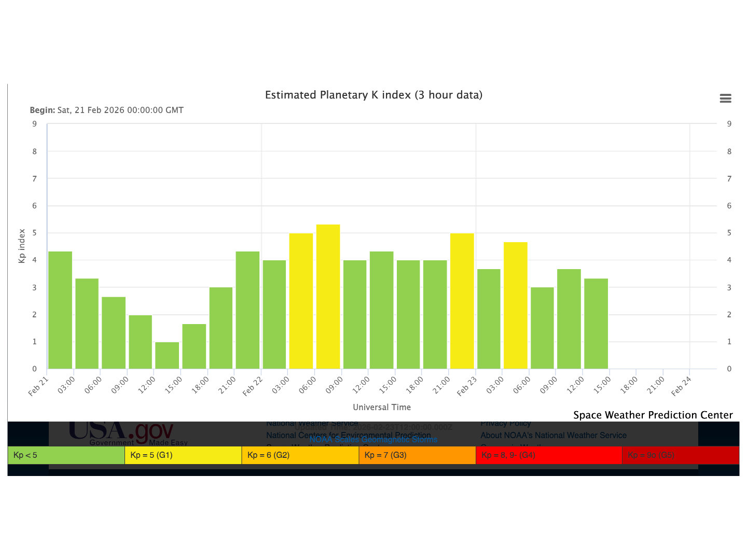Viewport: 747px width, 560px height.
Task: Click the red Kp = 8, 9- (G4) box
Action: tap(548, 455)
